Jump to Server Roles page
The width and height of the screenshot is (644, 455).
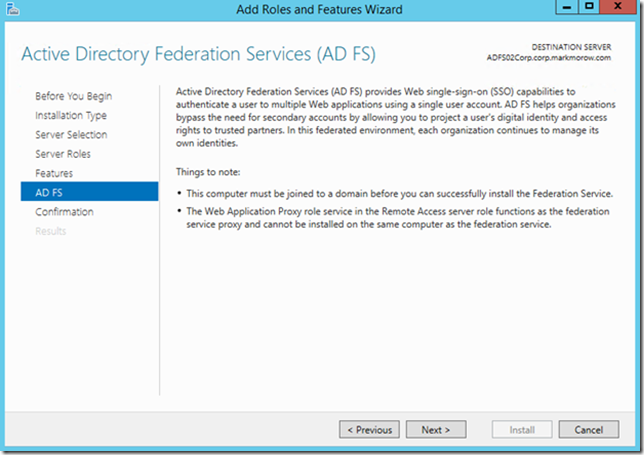pos(63,154)
